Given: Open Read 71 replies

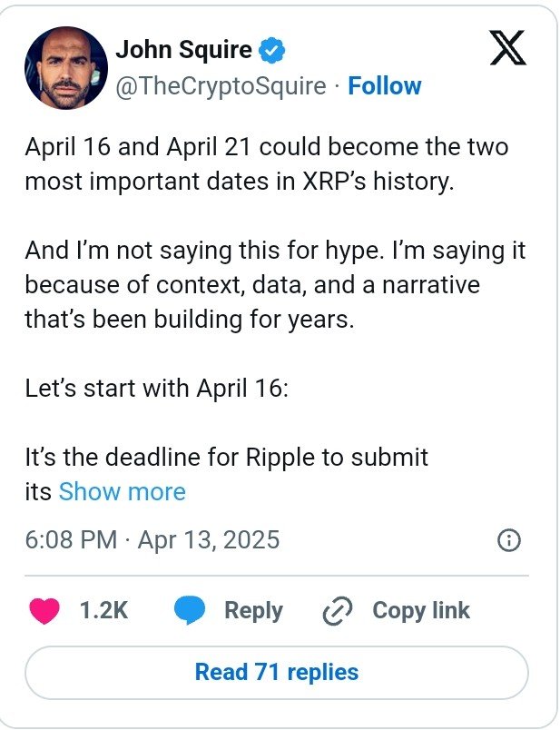Looking at the screenshot, I should point(280,673).
